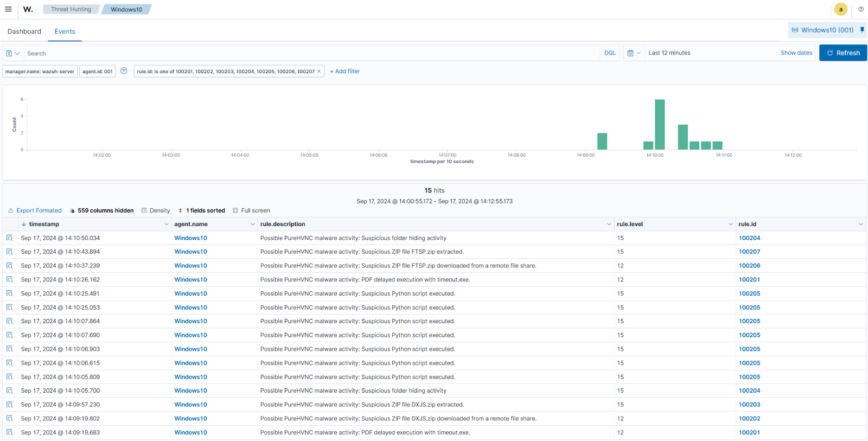
Task: Inspect event at 14:10:07.690
Action: (10, 335)
